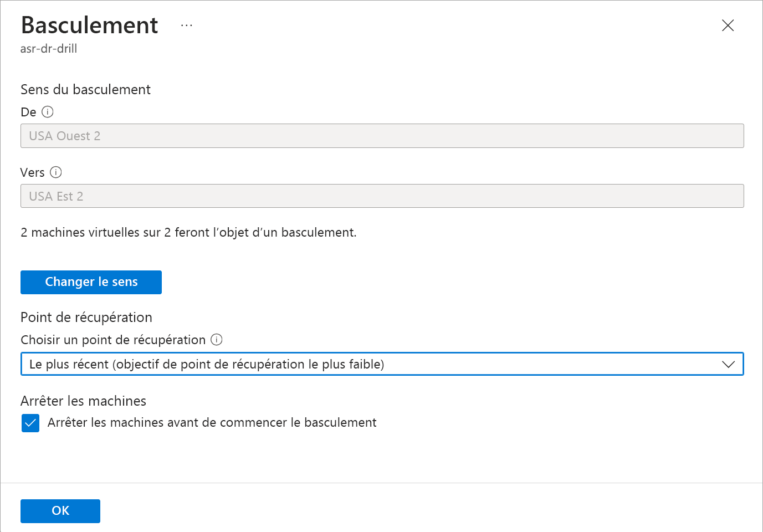Click the Changer le sens button
The image size is (763, 532).
pos(91,282)
